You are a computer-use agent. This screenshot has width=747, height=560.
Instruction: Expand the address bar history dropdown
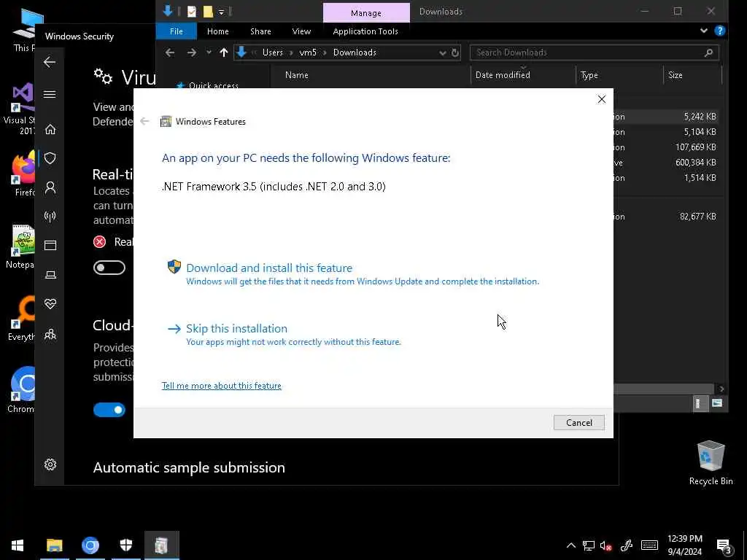(443, 52)
